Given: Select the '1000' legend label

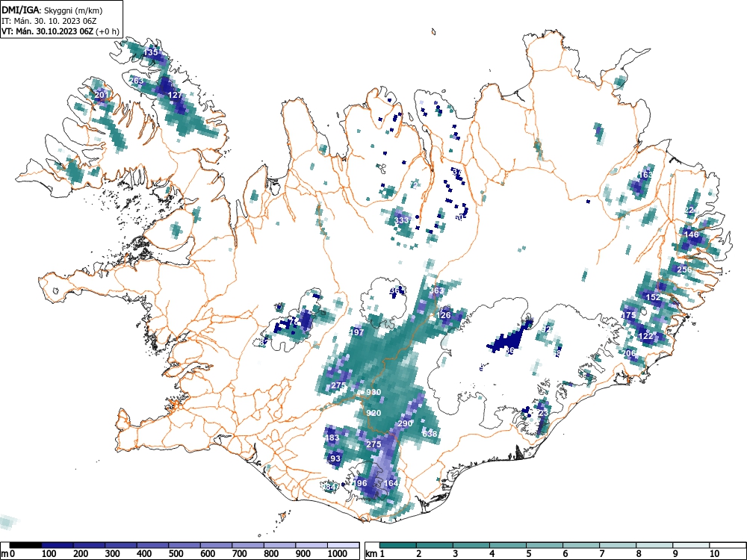Looking at the screenshot, I should (x=338, y=554).
